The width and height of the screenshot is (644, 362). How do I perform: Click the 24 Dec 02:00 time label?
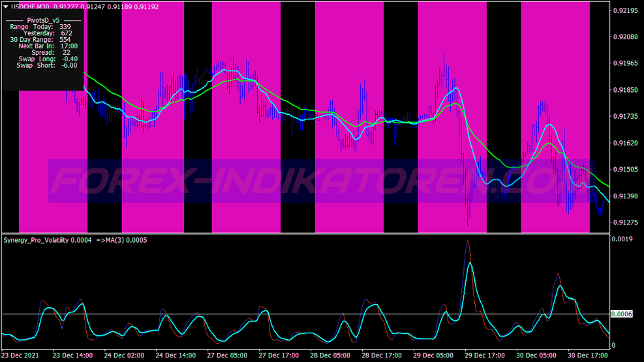(x=124, y=355)
